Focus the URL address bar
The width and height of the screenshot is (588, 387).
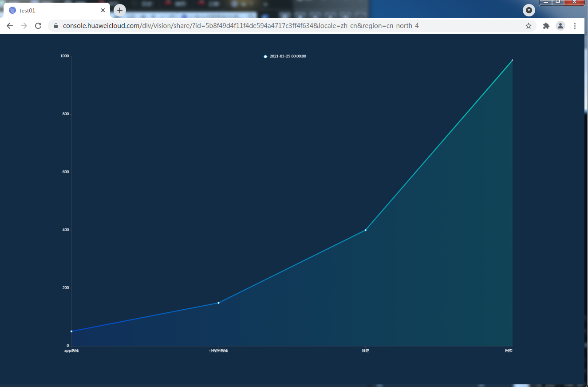[292, 26]
